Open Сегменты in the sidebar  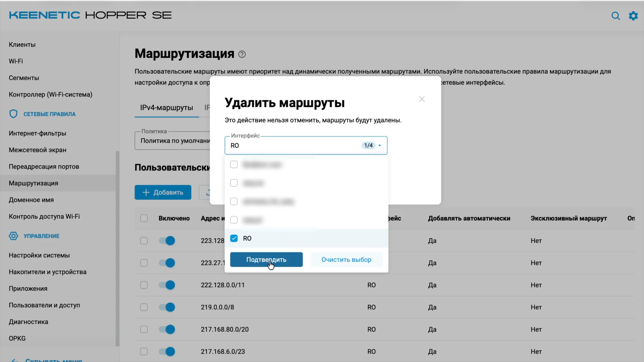click(24, 78)
